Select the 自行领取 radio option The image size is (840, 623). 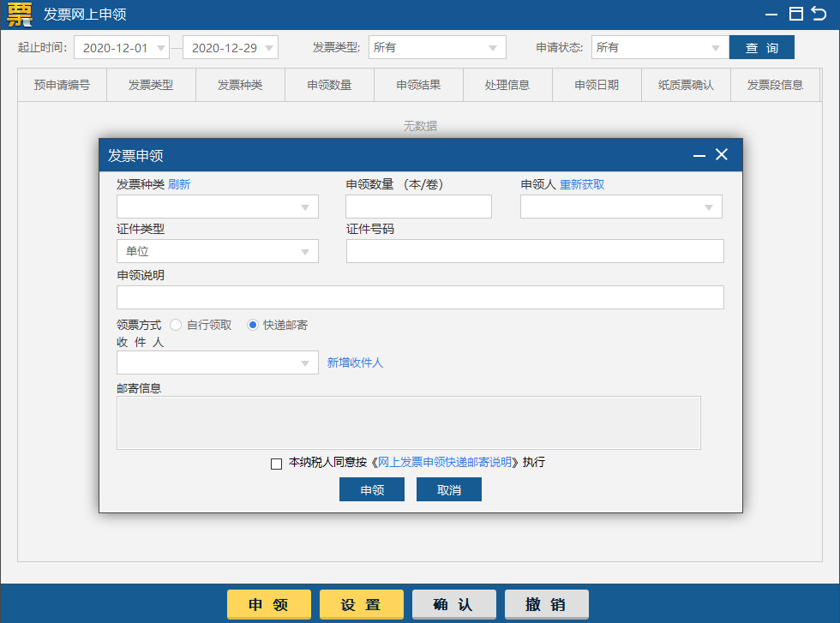pos(176,325)
